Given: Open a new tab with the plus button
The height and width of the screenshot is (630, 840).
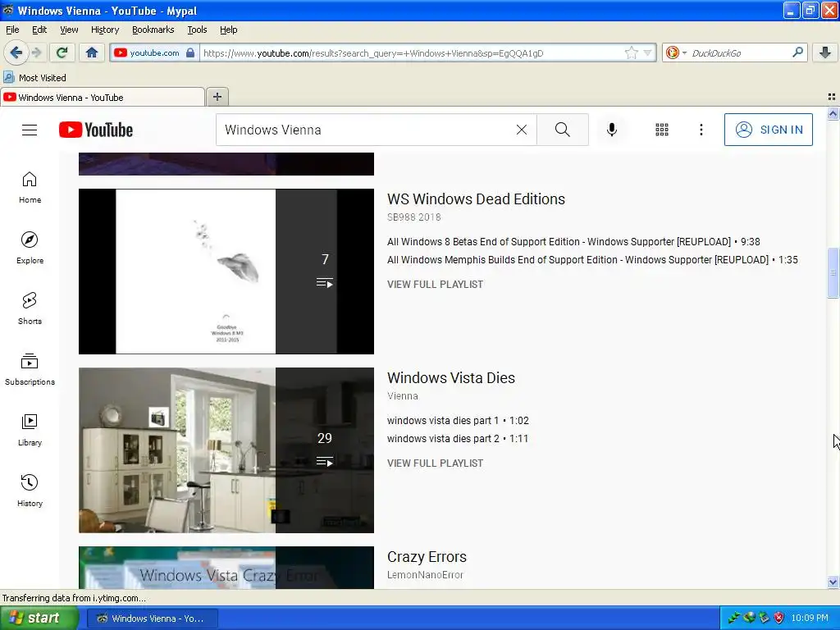Looking at the screenshot, I should coord(217,97).
